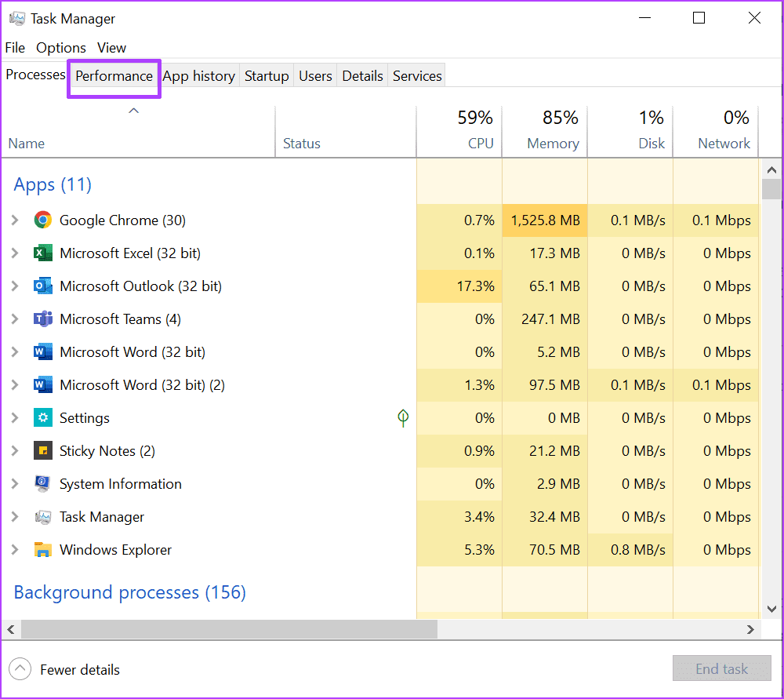Expand the Windows Explorer process group
Viewport: 784px width, 699px height.
15,550
